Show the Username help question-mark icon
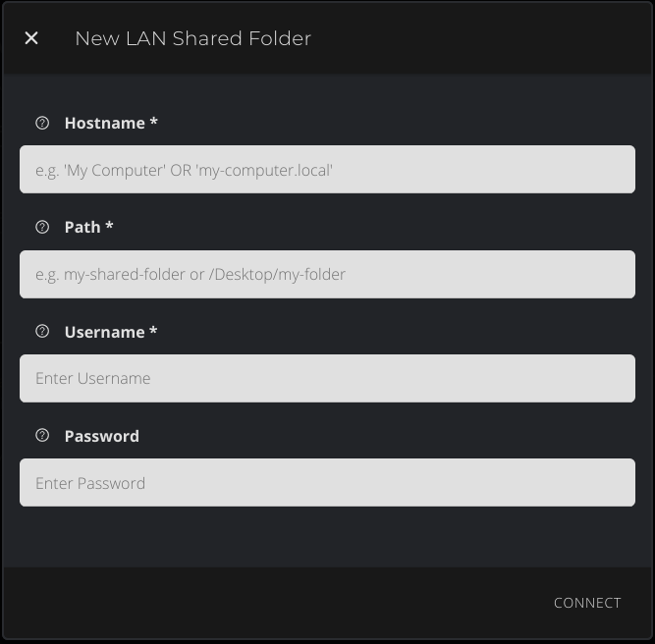Image resolution: width=655 pixels, height=644 pixels. 42,332
